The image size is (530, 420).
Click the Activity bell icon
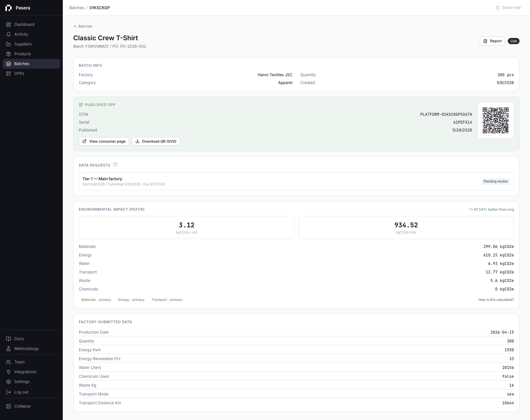pyautogui.click(x=9, y=34)
